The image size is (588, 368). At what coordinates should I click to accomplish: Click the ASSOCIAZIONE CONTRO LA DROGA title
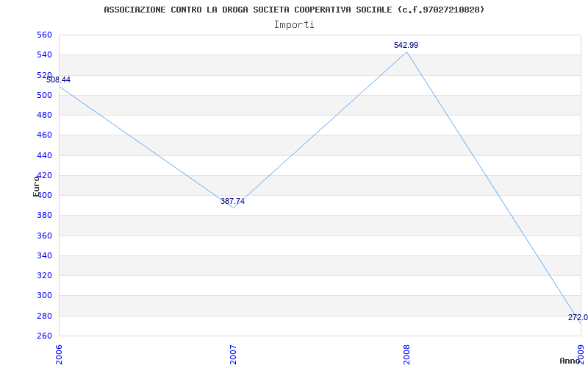[x=294, y=10]
